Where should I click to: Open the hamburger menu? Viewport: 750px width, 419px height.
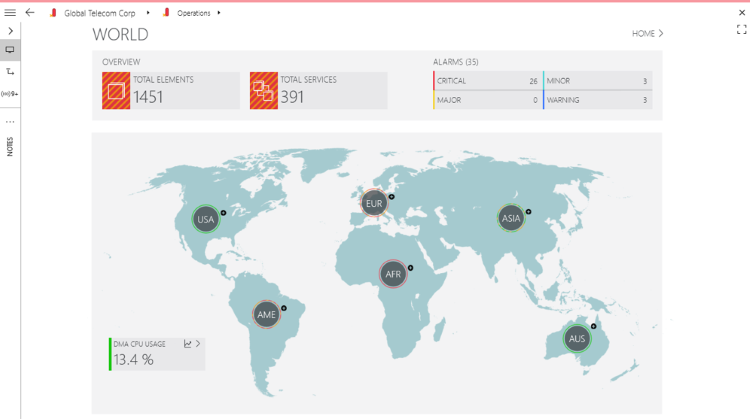coord(10,13)
